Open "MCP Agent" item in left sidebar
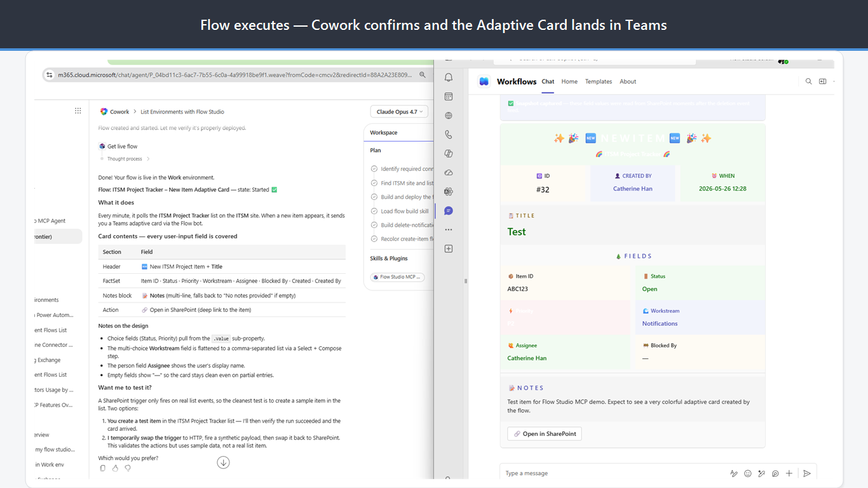The image size is (868, 488). pos(51,221)
